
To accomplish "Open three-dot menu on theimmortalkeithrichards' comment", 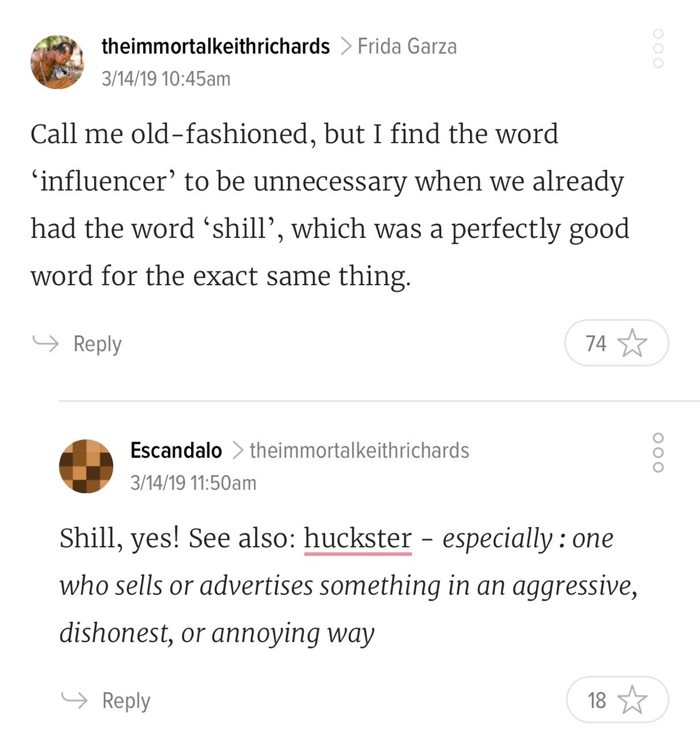I will click(658, 48).
